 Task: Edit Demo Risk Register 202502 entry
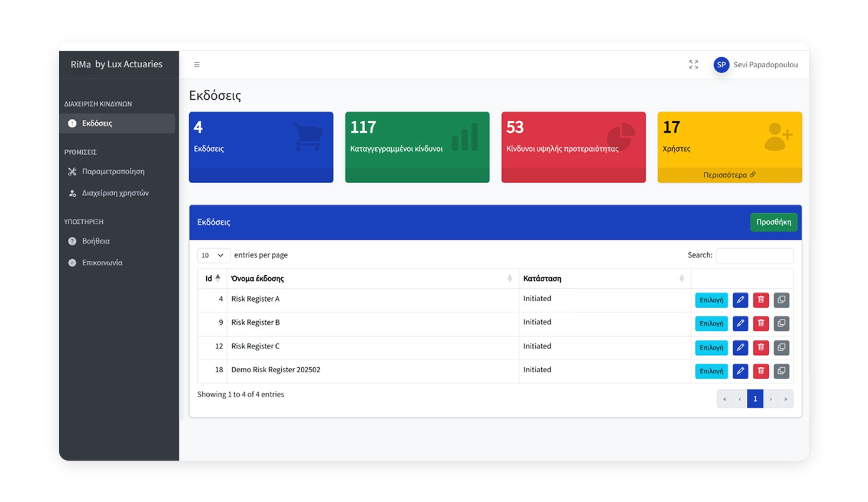pyautogui.click(x=740, y=371)
